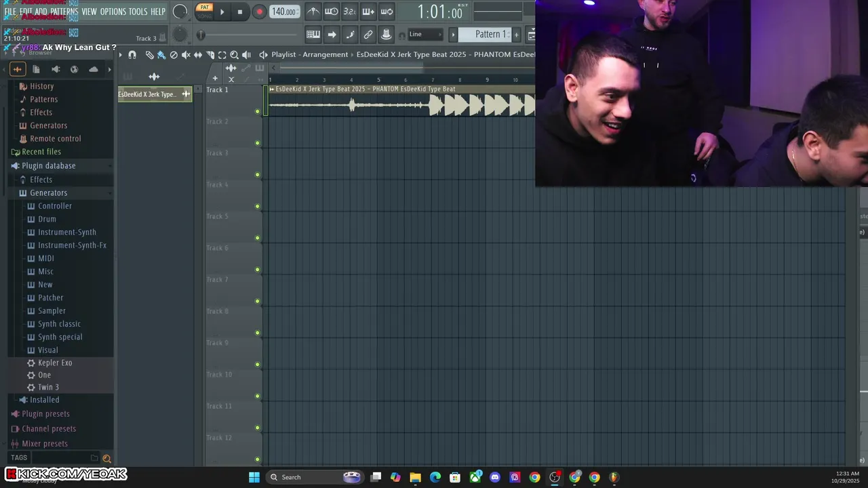Select the Mute tool in playlist toolbar

(186, 55)
